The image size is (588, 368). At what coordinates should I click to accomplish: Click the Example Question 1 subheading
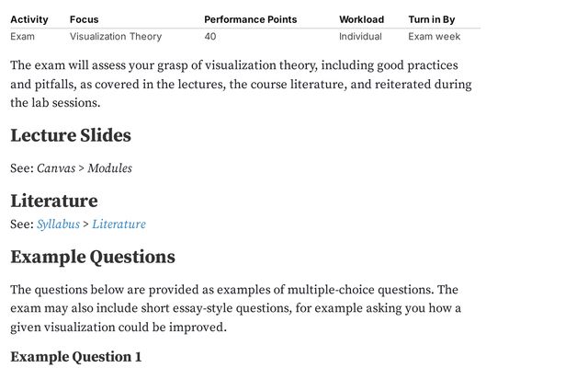pyautogui.click(x=76, y=357)
